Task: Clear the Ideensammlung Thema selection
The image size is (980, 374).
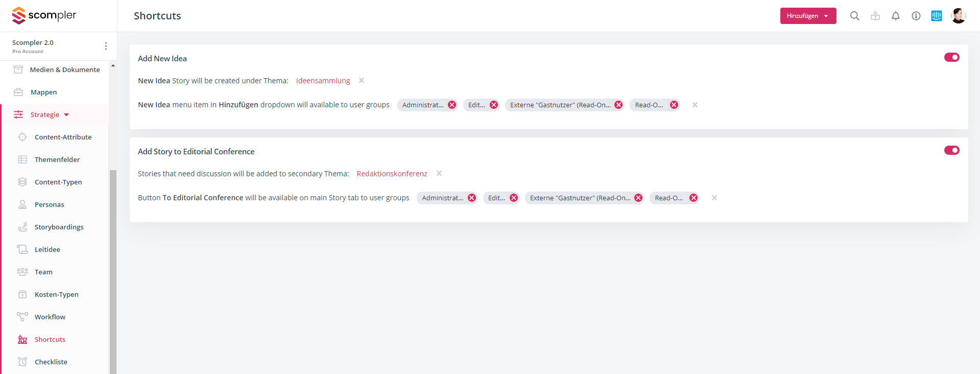Action: 362,80
